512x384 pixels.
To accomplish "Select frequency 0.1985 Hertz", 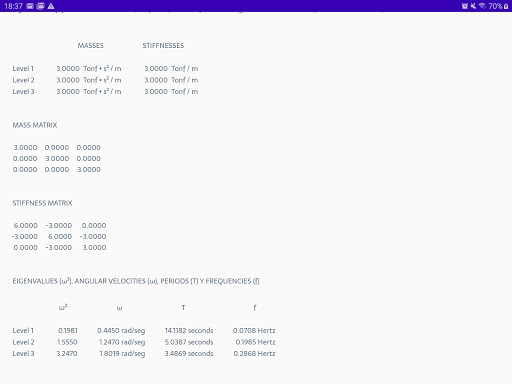I will [x=255, y=342].
